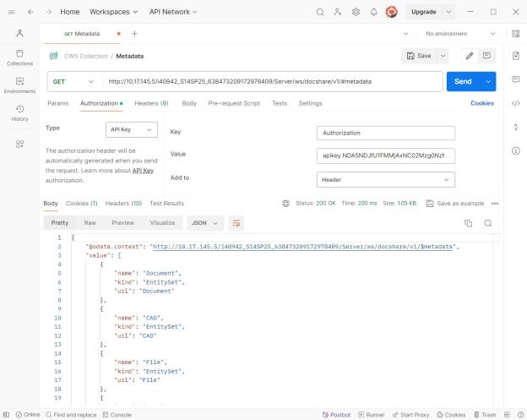Viewport: 527px width, 420px height.
Task: Expand the Workspaces dropdown
Action: click(114, 12)
